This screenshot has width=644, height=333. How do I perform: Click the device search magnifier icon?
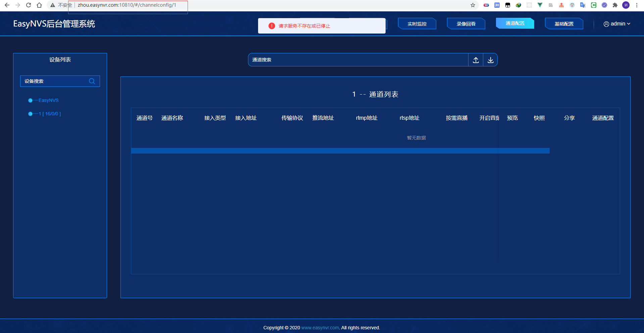(x=92, y=81)
